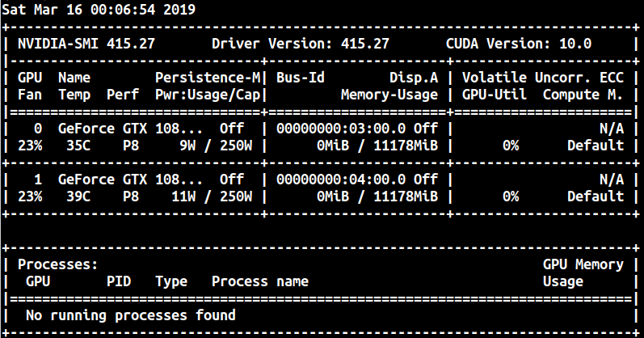Click bus ID 00000000:04:00.0
The width and height of the screenshot is (644, 338).
pyautogui.click(x=340, y=180)
